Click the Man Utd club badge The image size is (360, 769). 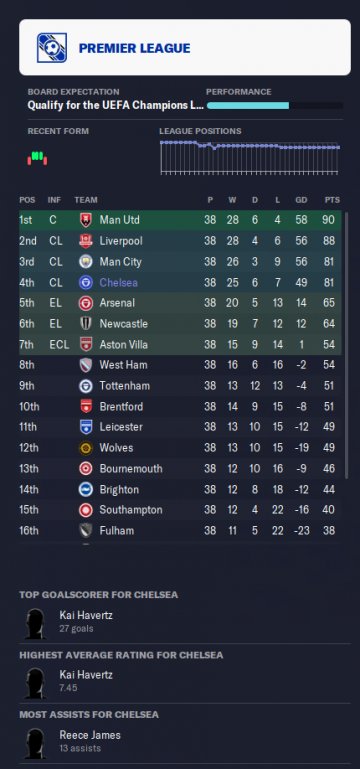coord(86,220)
